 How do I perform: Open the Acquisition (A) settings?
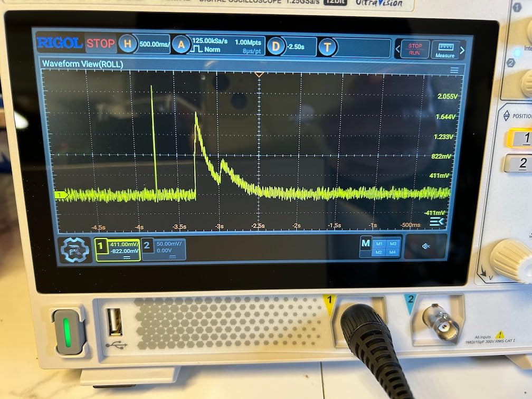182,45
